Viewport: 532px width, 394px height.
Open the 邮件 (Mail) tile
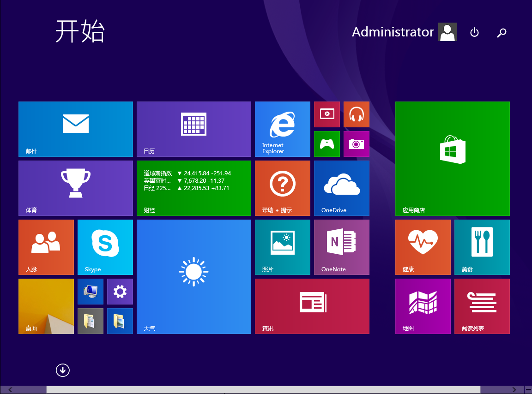click(76, 129)
